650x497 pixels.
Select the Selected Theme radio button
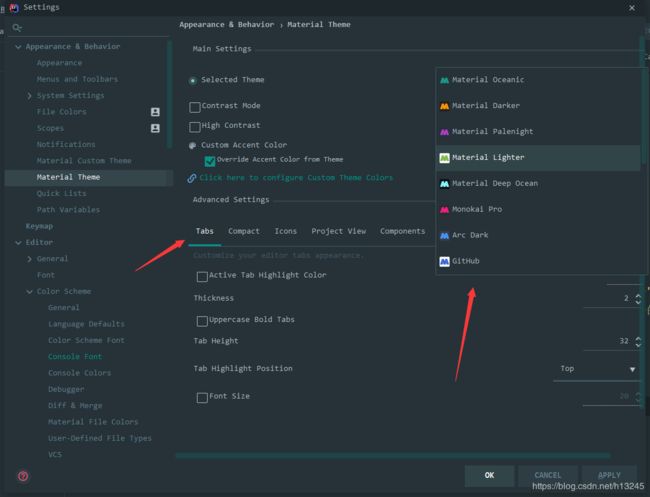pos(192,80)
